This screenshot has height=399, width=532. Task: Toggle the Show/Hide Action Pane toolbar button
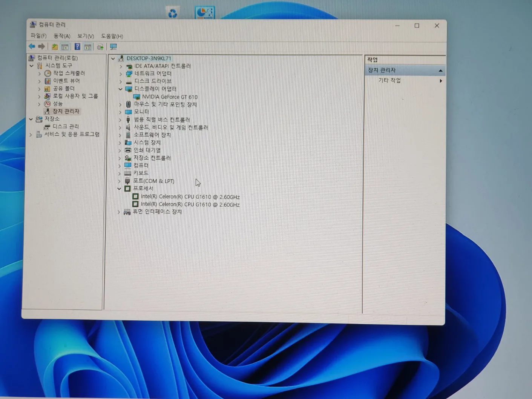(x=88, y=47)
